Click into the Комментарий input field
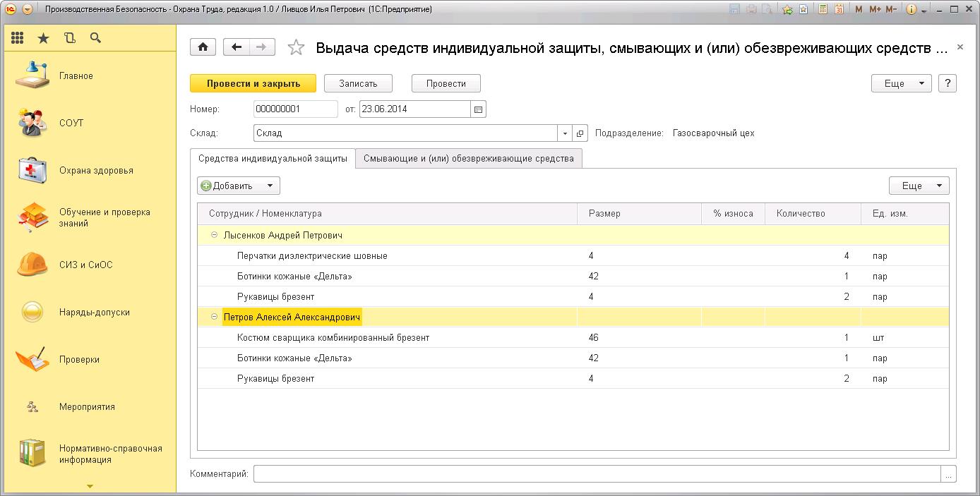Image resolution: width=980 pixels, height=496 pixels. 597,473
